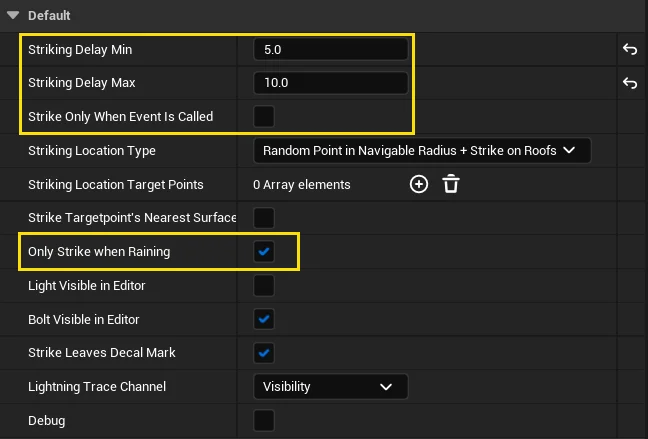Image resolution: width=648 pixels, height=439 pixels.
Task: Click the Striking Delay Min value field
Action: coord(330,49)
